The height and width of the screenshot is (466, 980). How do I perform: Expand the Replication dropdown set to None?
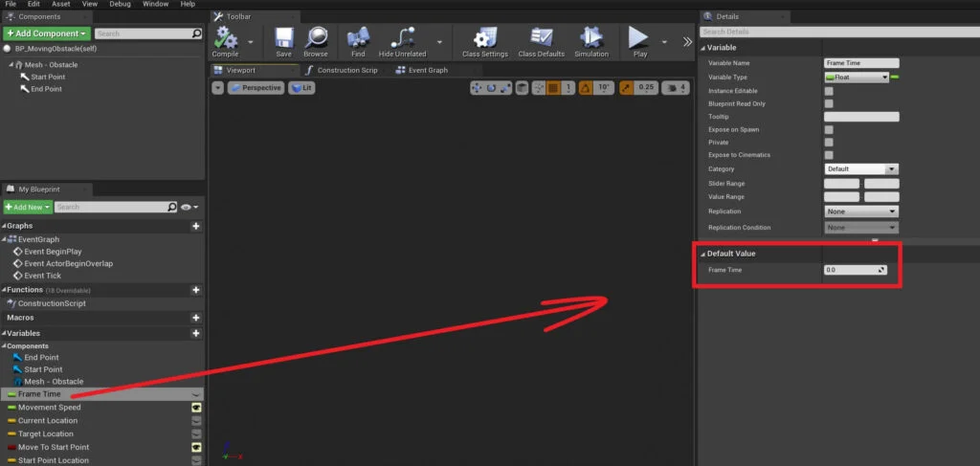coord(860,211)
